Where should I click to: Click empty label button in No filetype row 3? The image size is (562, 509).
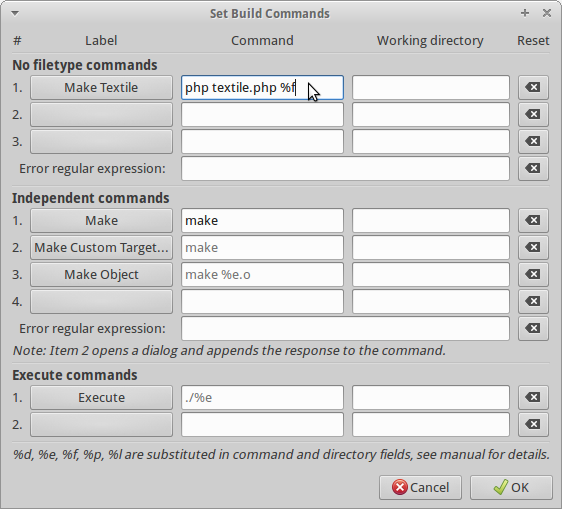click(101, 141)
